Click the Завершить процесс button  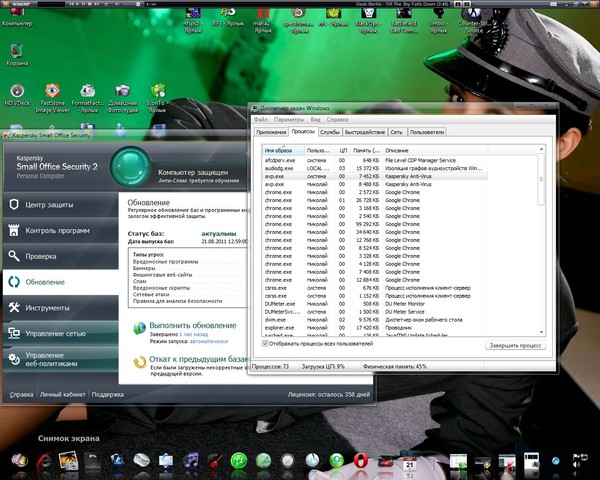pos(515,345)
